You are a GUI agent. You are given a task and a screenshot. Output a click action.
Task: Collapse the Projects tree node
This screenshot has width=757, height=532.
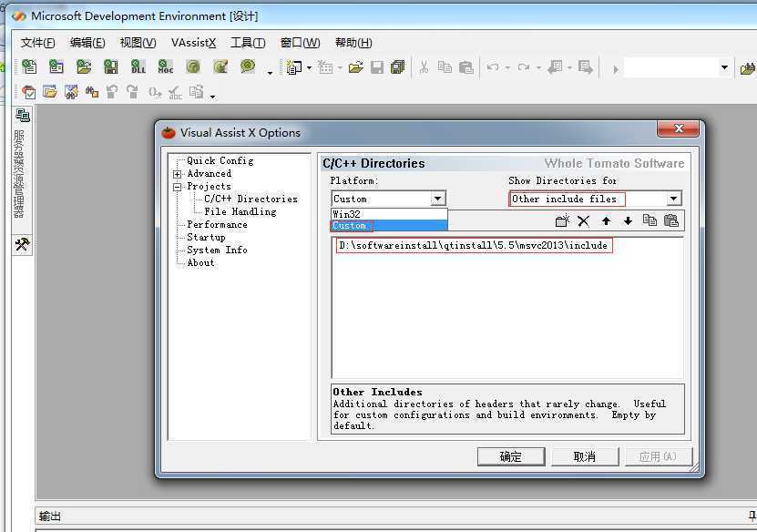(178, 187)
